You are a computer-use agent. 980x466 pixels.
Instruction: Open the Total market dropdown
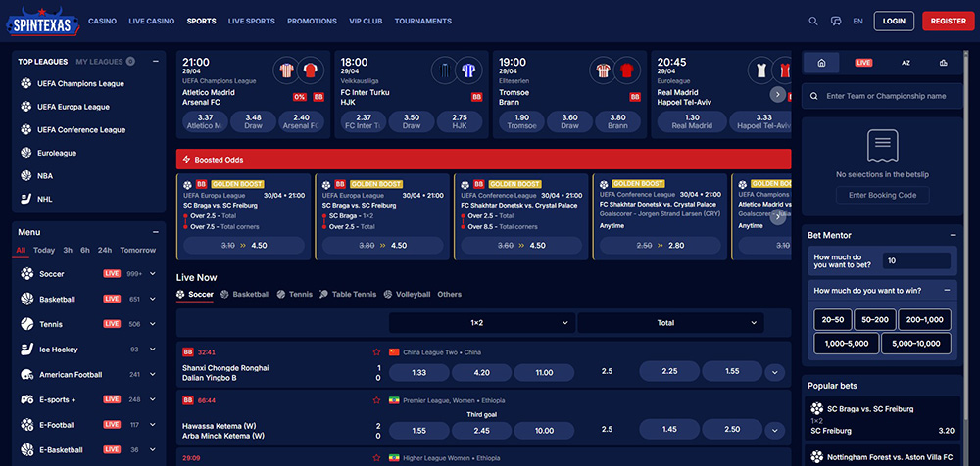[670, 323]
